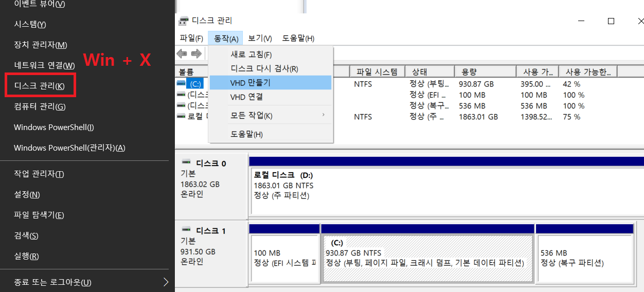Select the 536 MB recovery partition block
The image size is (644, 292).
585,258
